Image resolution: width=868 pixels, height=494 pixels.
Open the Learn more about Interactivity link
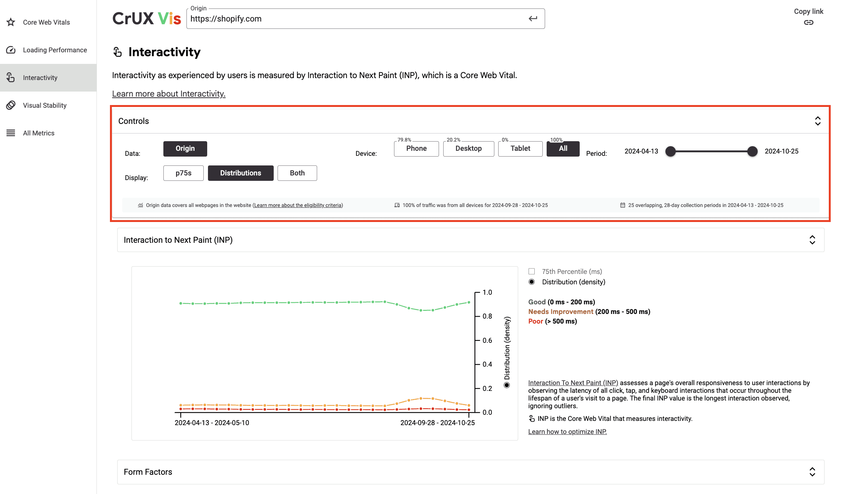168,93
